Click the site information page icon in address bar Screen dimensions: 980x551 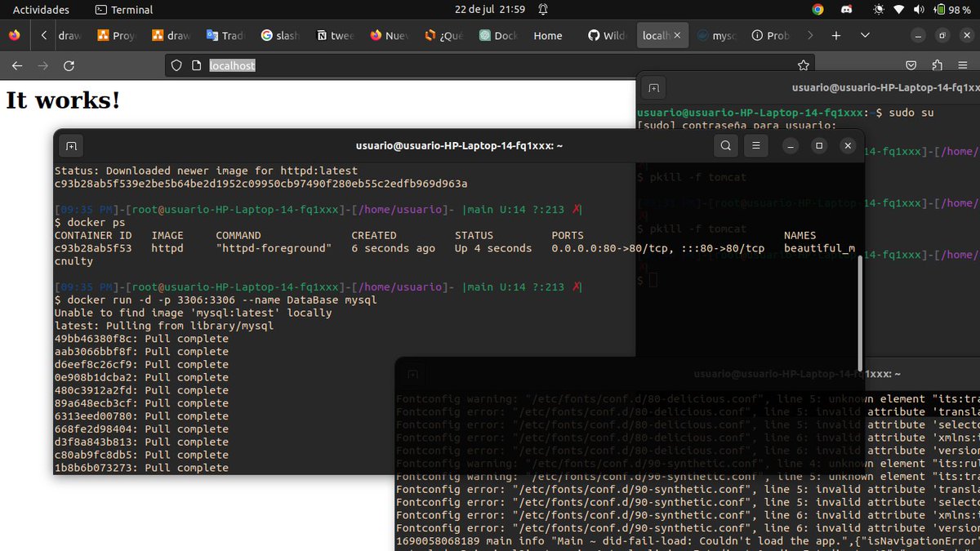coord(196,65)
